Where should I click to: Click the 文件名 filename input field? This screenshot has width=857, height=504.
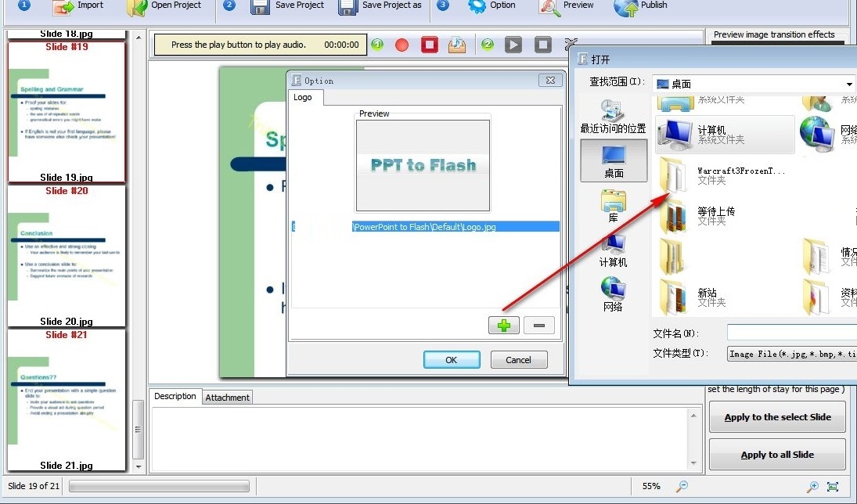tap(792, 332)
